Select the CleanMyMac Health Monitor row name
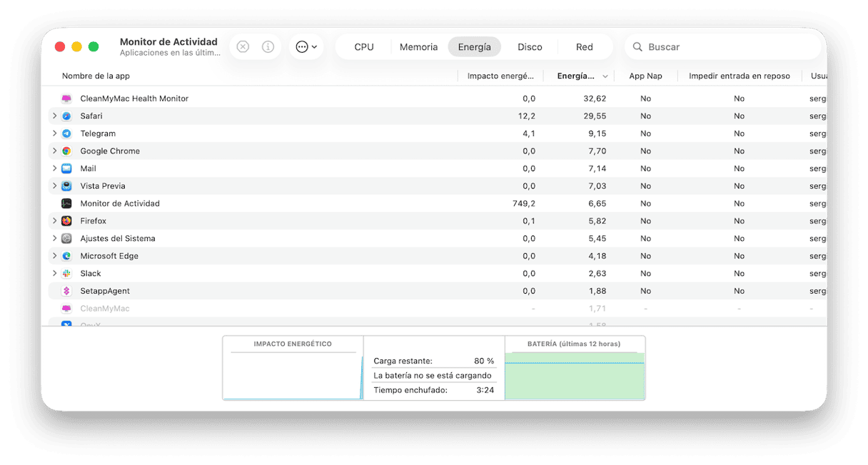The width and height of the screenshot is (868, 465). [x=134, y=98]
